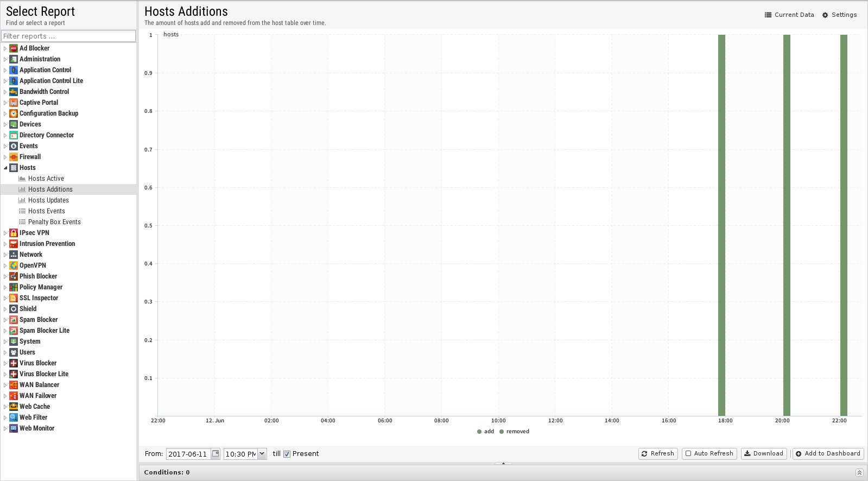Toggle the 'add' series in chart legend
Screen dimensions: 868x481
pos(485,432)
